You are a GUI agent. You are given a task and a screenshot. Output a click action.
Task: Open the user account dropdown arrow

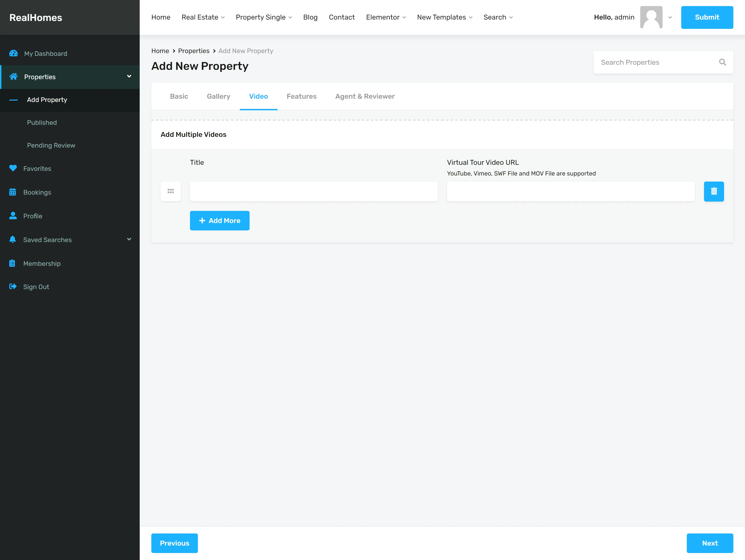[x=670, y=17]
